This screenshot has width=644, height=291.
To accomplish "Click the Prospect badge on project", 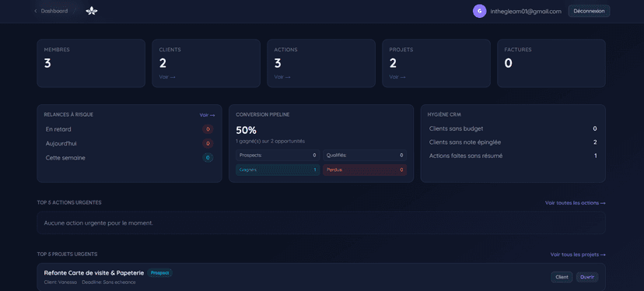I will point(159,272).
